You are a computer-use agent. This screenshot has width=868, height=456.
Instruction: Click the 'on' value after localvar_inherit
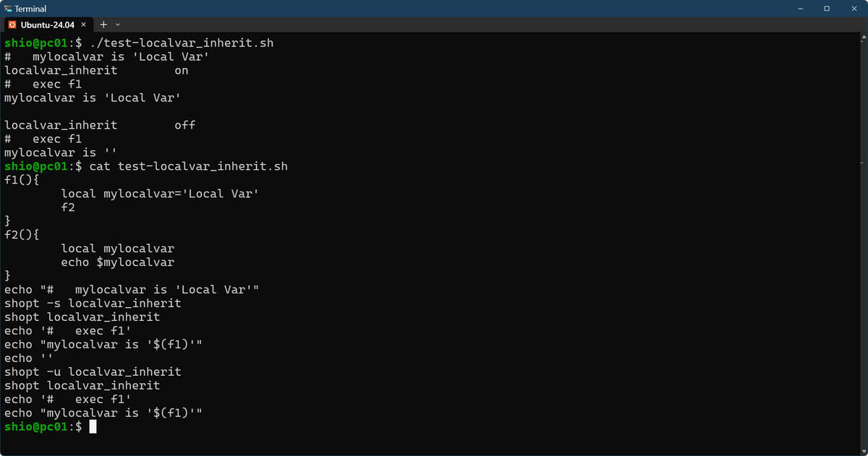pyautogui.click(x=182, y=71)
